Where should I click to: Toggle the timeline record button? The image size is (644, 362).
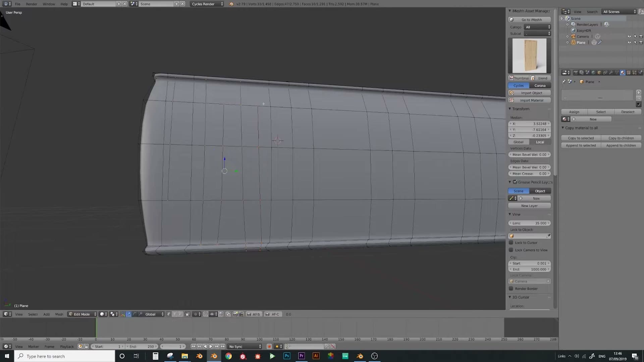click(x=269, y=346)
